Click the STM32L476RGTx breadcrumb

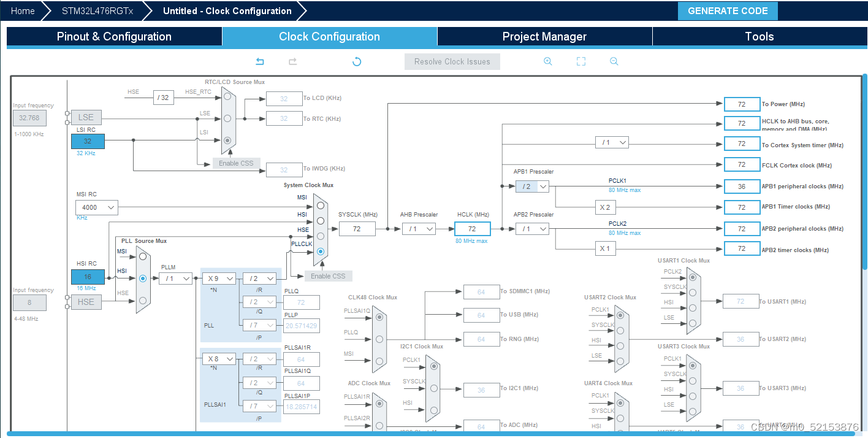[x=97, y=11]
